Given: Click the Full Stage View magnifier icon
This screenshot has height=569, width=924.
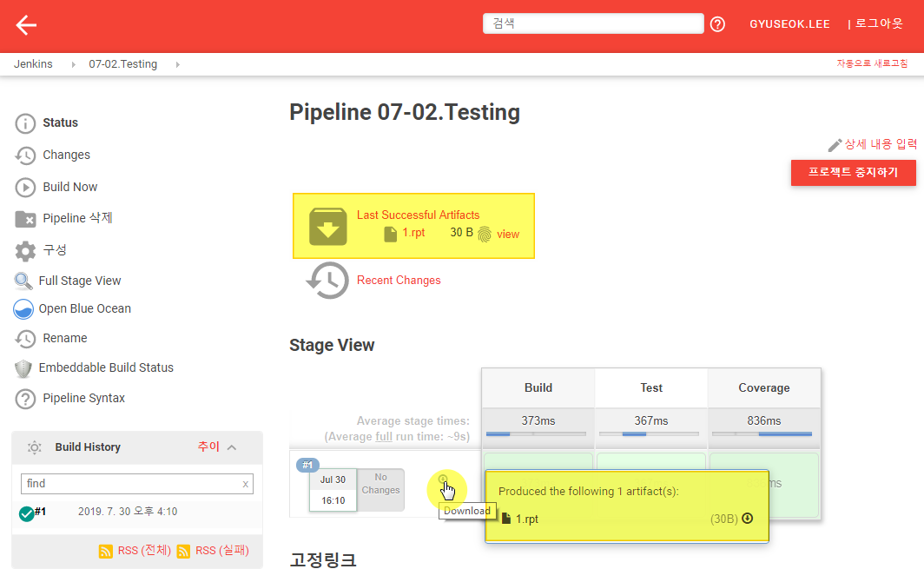Looking at the screenshot, I should click(23, 281).
